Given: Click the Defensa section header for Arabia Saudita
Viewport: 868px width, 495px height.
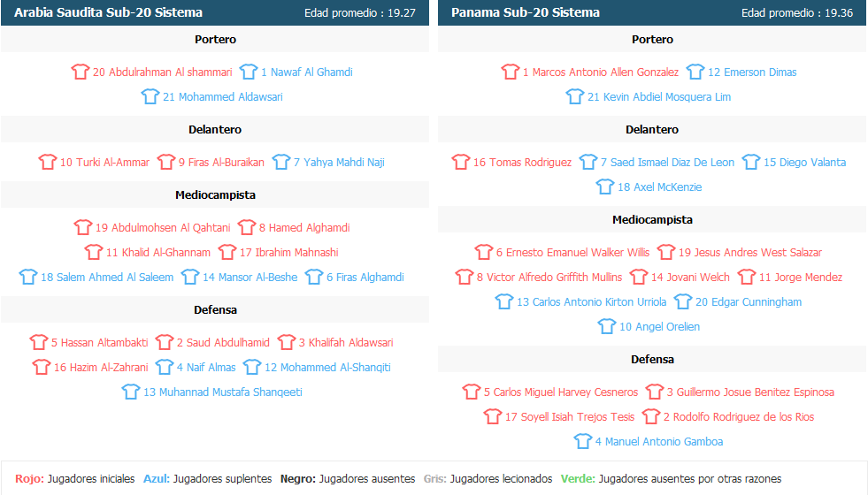Looking at the screenshot, I should [x=215, y=309].
